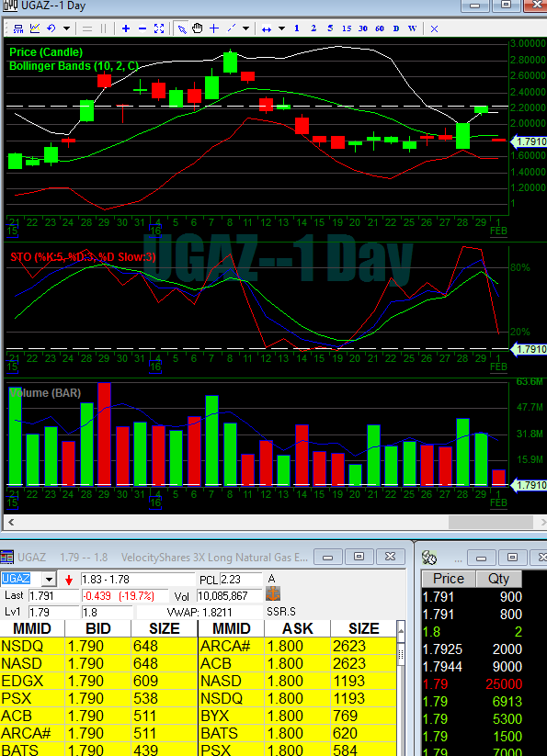Expand the dropdown beside the double-arrow icon

[x=281, y=28]
